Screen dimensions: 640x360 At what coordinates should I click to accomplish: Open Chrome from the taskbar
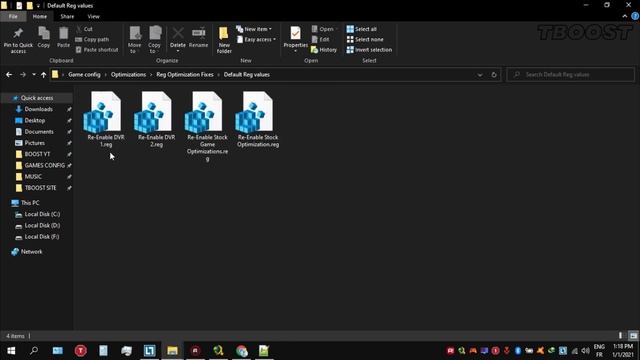coord(241,351)
